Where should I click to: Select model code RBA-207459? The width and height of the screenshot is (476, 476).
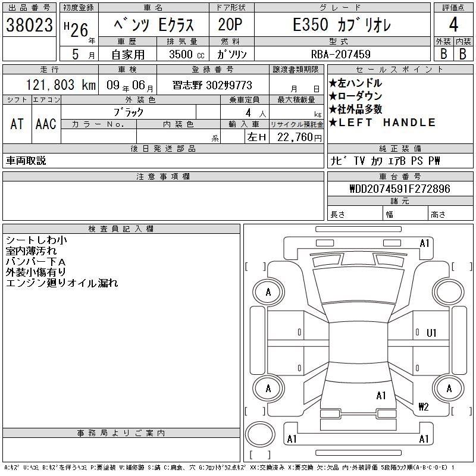[x=341, y=54]
